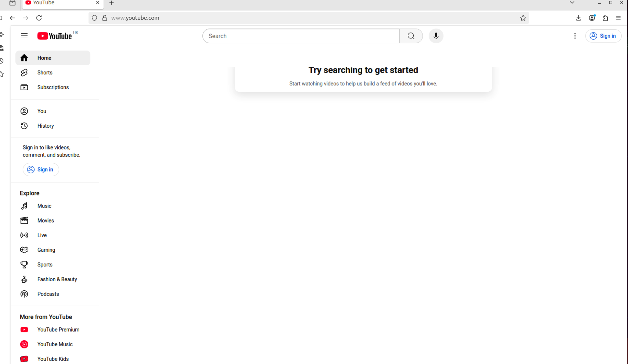Click the YouTube logo

coord(54,36)
